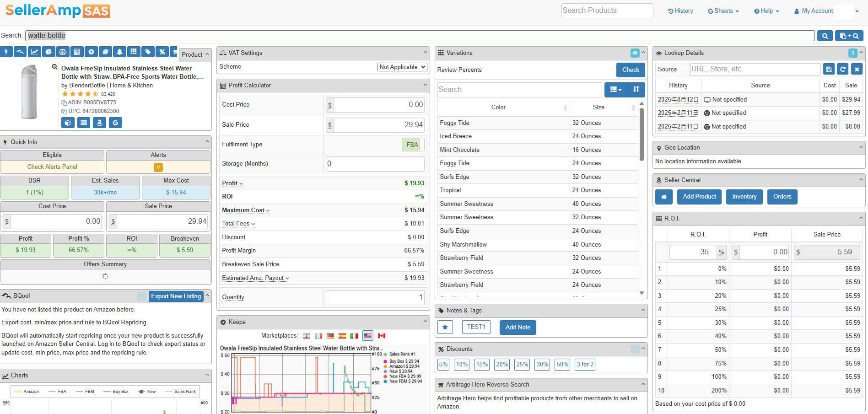Click the Seller Central home icon button
868x414 pixels.
click(x=664, y=197)
